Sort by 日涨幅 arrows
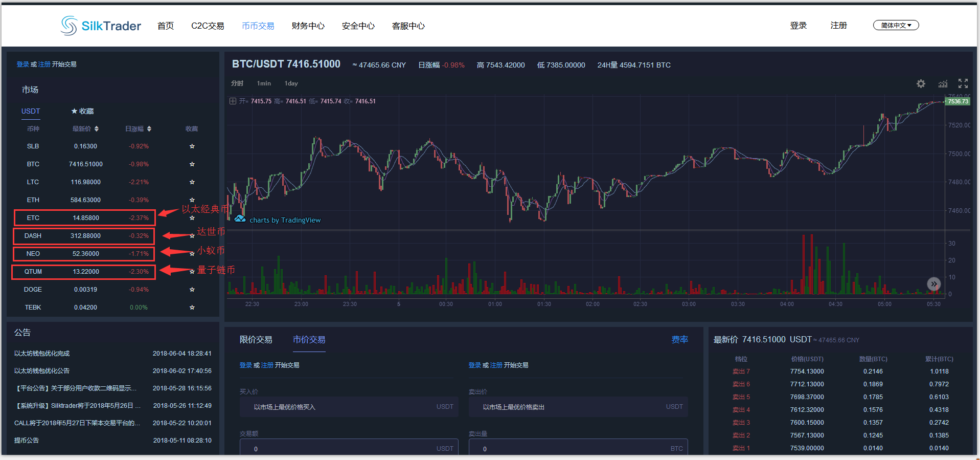980x460 pixels. 149,129
